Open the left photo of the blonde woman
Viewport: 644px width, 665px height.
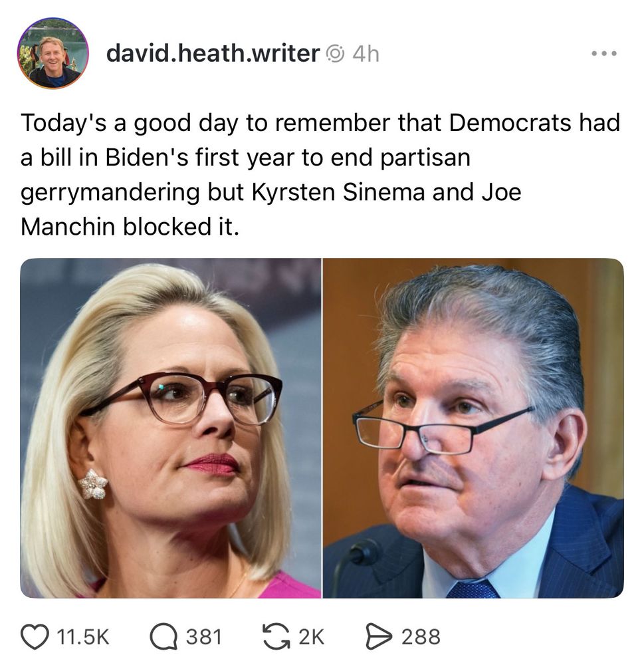pyautogui.click(x=170, y=428)
